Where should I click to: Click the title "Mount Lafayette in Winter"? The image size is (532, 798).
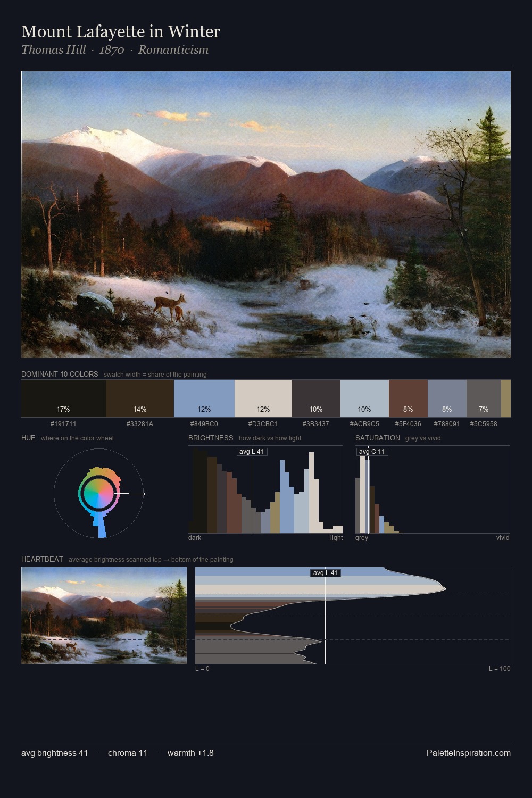click(121, 32)
